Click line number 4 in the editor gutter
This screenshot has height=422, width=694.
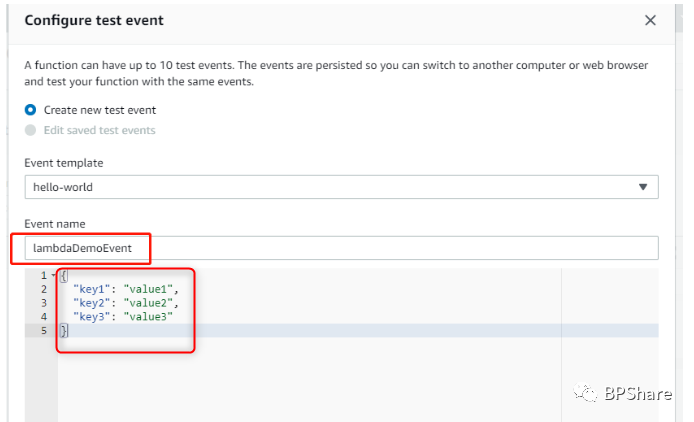[x=43, y=316]
